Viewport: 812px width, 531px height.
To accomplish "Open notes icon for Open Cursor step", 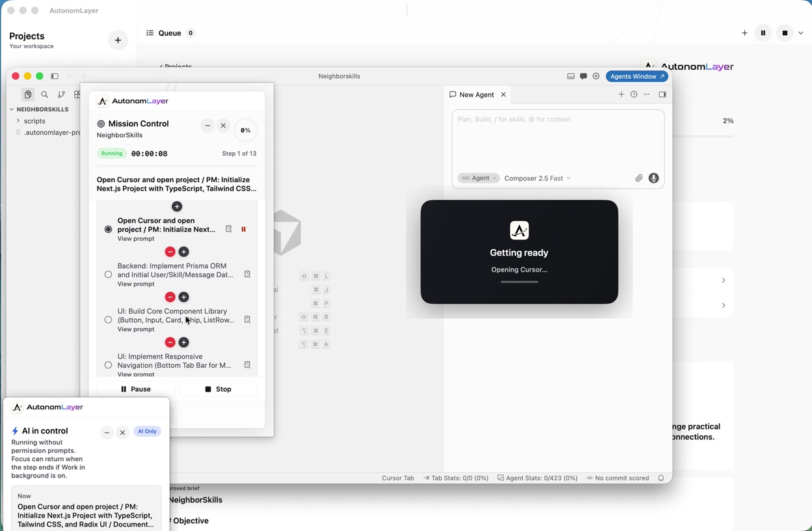I will 228,229.
